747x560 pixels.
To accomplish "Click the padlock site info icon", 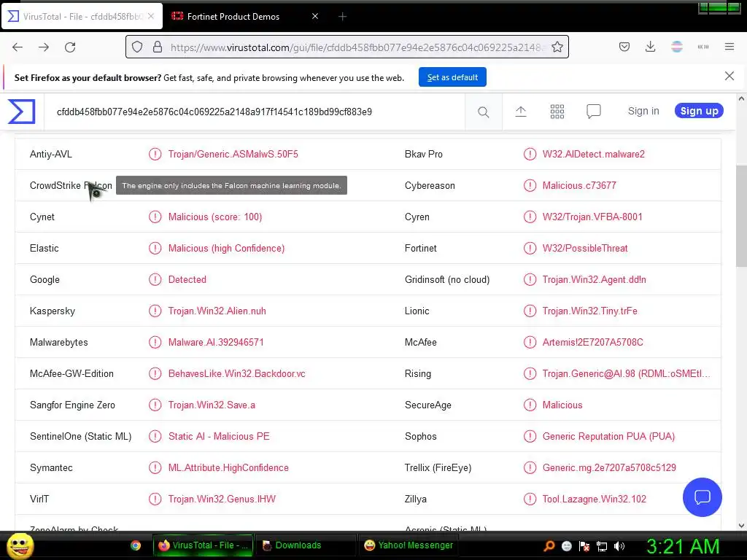I will 158,47.
